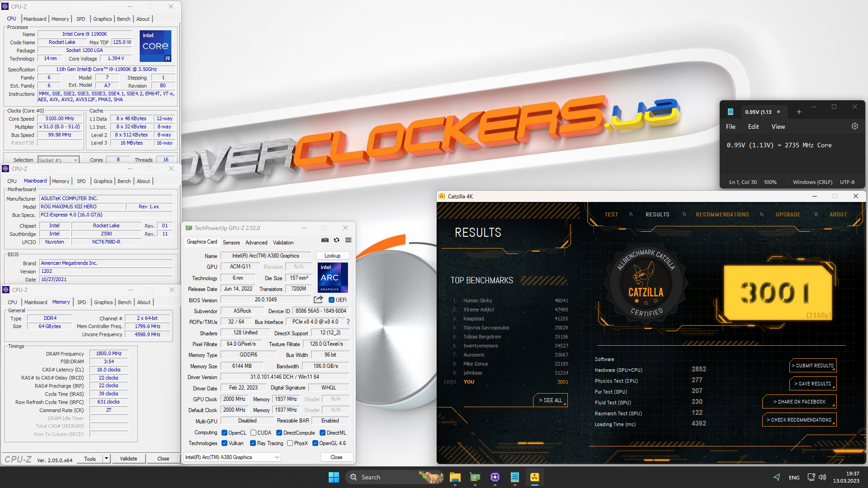This screenshot has width=868, height=488.
Task: Toggle Ray Tracing checkbox
Action: point(253,443)
